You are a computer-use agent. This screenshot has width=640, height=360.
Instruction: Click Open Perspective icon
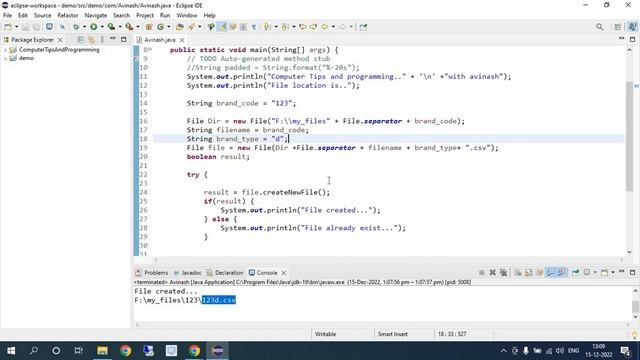(x=618, y=27)
